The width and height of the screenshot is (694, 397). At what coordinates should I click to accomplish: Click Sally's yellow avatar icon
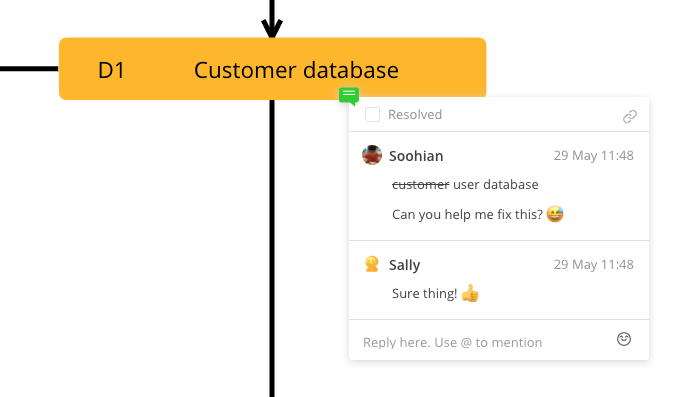tap(372, 264)
